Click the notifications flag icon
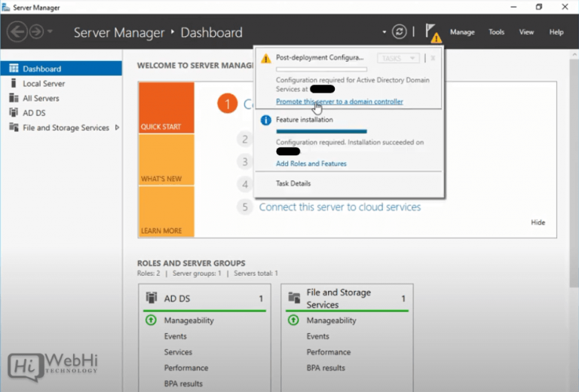This screenshot has width=579, height=392. coord(431,32)
